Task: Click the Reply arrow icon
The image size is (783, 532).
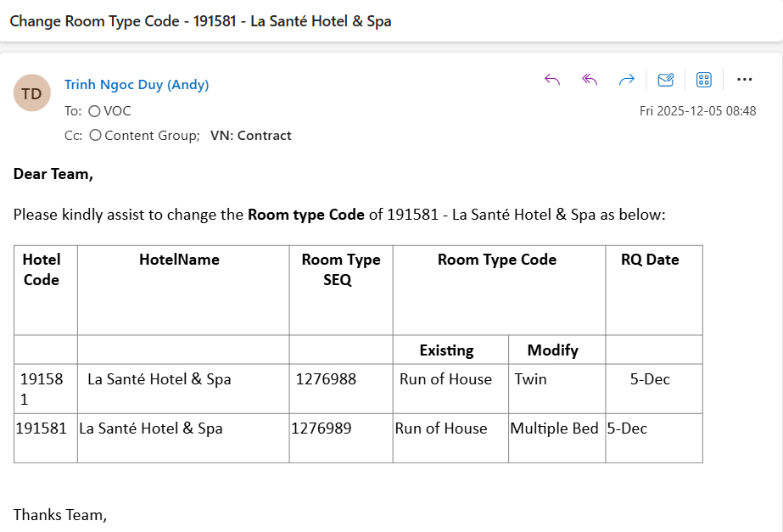Action: point(552,80)
